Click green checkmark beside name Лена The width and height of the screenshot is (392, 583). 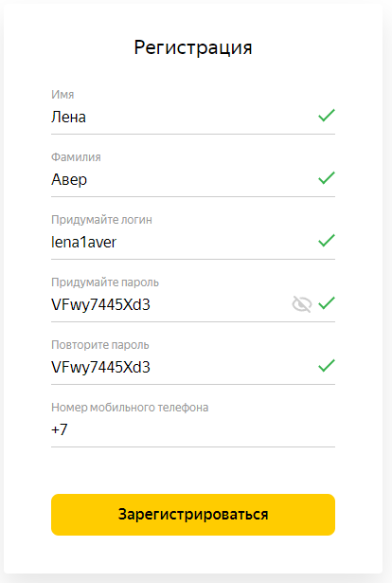click(x=327, y=116)
